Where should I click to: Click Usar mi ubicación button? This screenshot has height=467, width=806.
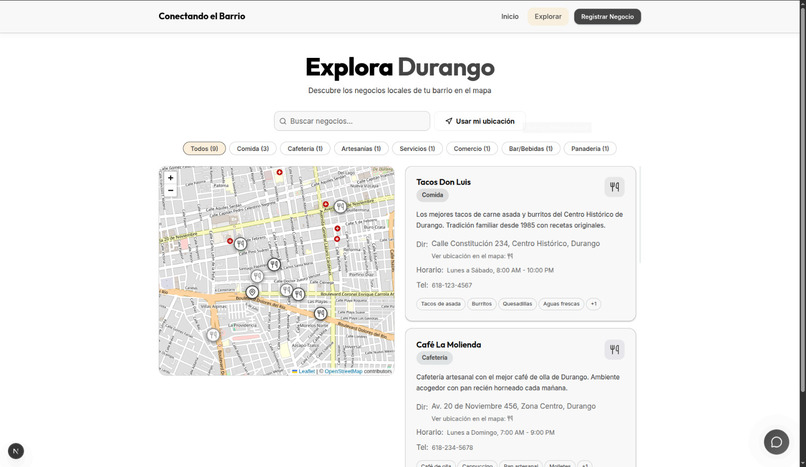click(x=480, y=121)
